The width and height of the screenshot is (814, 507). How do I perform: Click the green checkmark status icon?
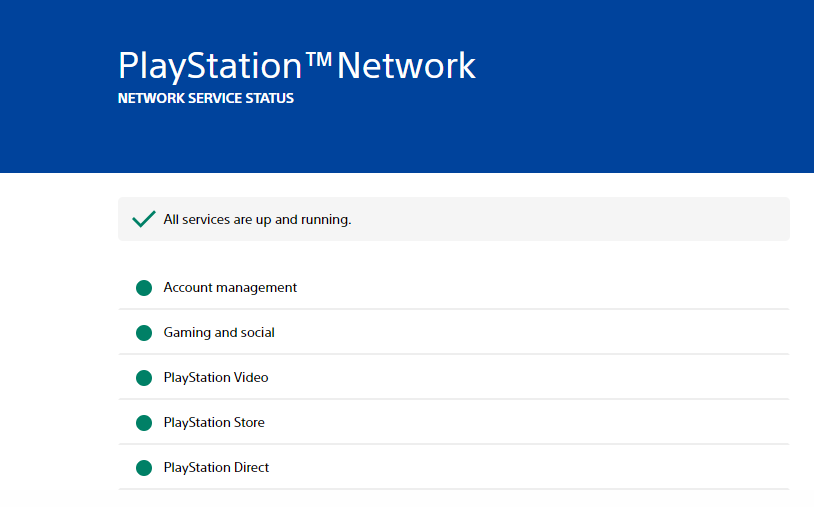144,219
